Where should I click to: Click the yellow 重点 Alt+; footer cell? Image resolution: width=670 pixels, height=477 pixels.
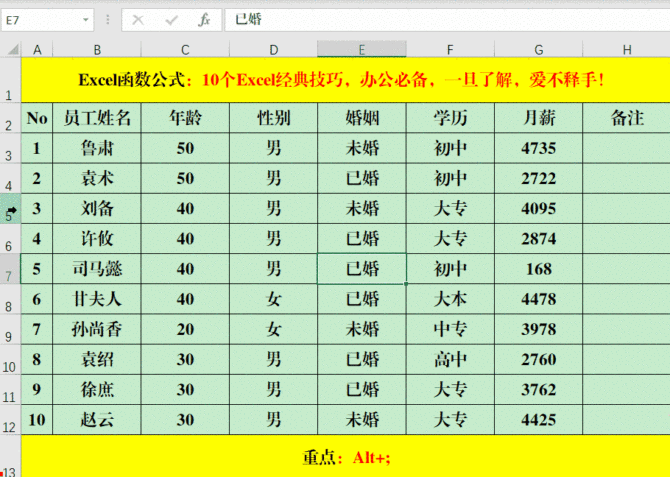[x=345, y=457]
